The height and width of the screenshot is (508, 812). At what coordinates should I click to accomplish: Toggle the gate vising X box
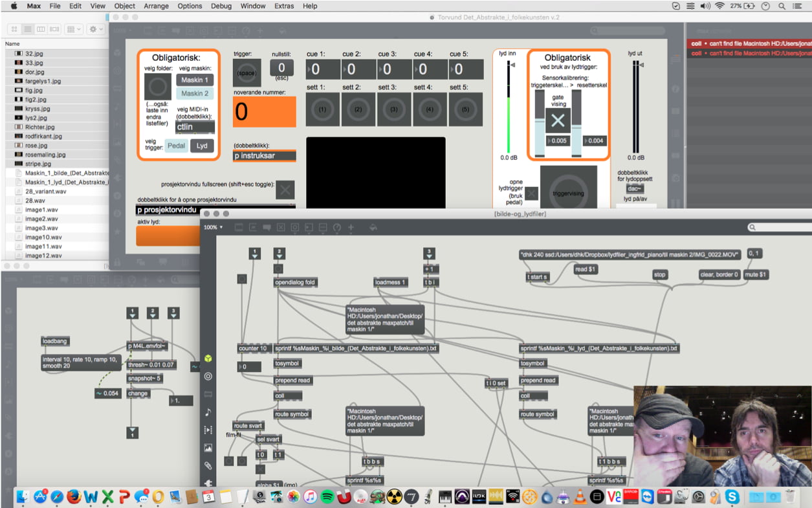point(558,121)
